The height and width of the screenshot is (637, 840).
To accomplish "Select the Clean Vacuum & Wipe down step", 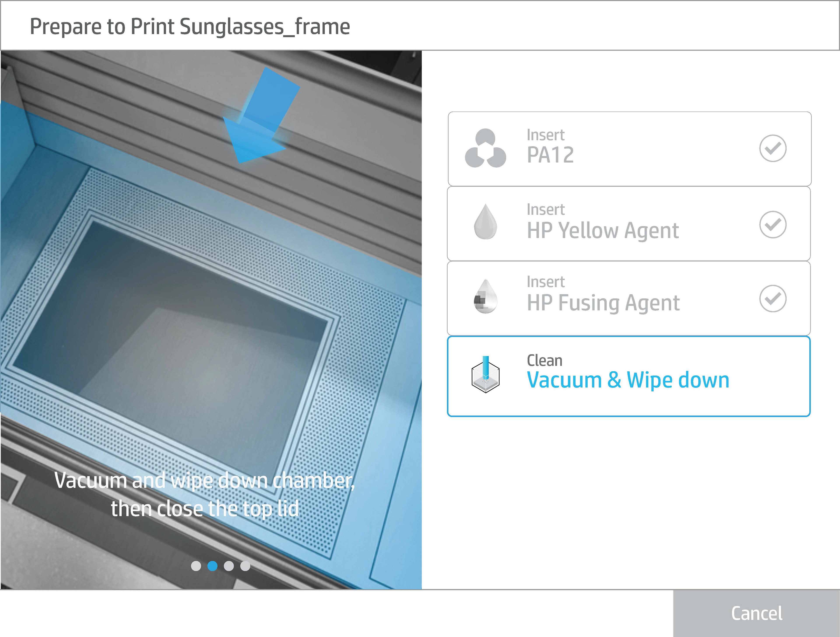I will [x=629, y=376].
